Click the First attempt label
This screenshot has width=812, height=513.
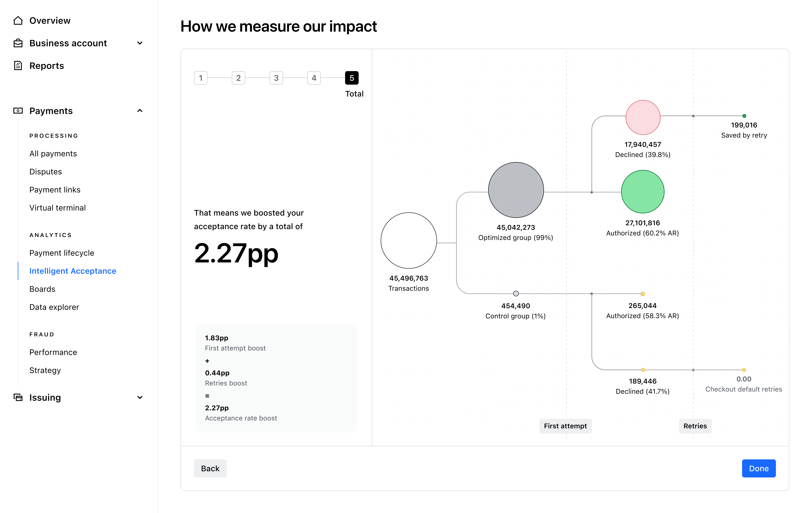point(565,426)
